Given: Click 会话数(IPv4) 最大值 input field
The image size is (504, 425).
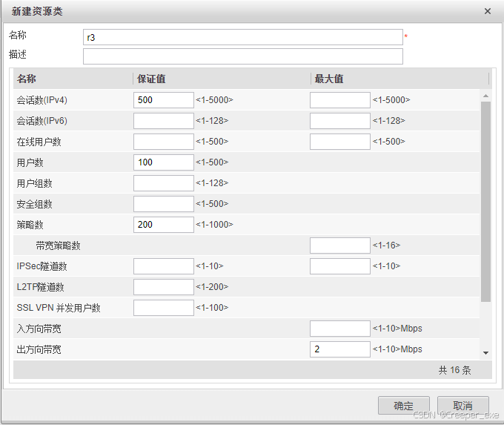Looking at the screenshot, I should [x=339, y=100].
